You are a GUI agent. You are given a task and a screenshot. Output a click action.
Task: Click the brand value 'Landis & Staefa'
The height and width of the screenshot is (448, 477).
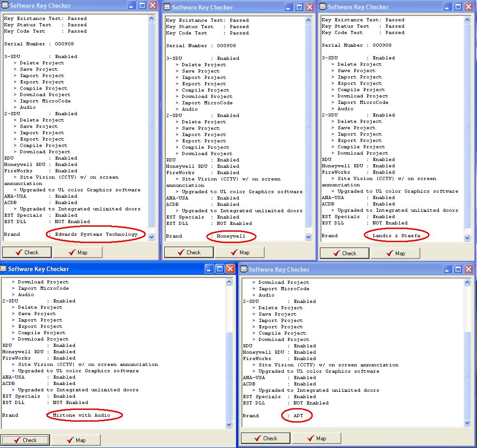(396, 235)
